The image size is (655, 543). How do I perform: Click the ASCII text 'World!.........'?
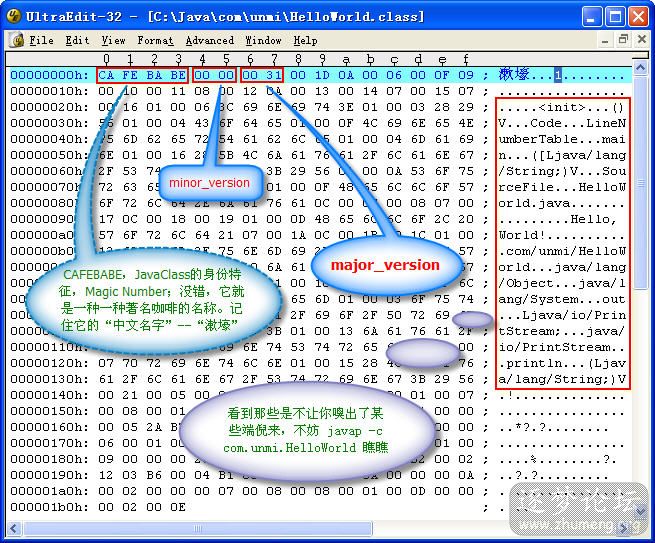(561, 235)
